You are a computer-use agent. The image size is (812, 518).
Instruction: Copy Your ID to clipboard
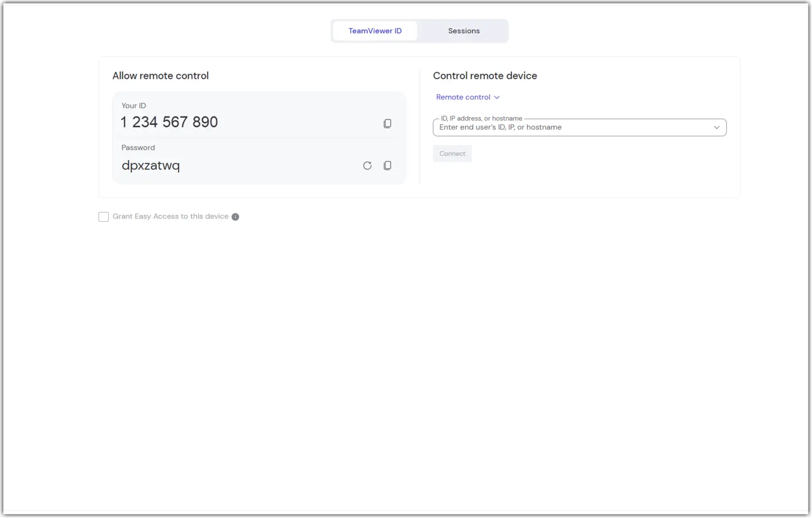[387, 123]
